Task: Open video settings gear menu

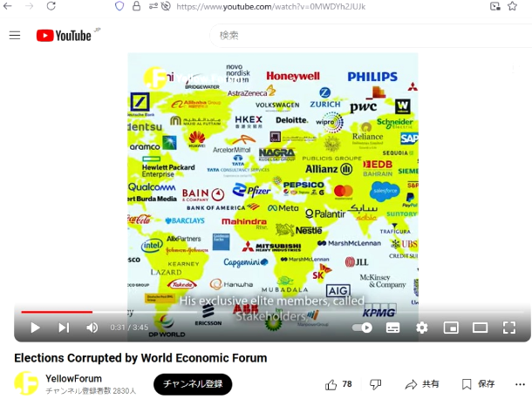Action: (422, 328)
